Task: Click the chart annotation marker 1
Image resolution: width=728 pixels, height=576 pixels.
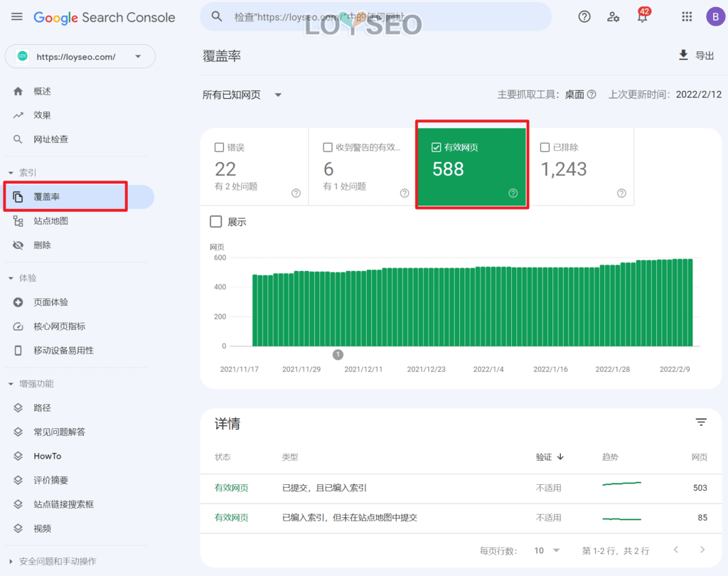Action: 338,354
